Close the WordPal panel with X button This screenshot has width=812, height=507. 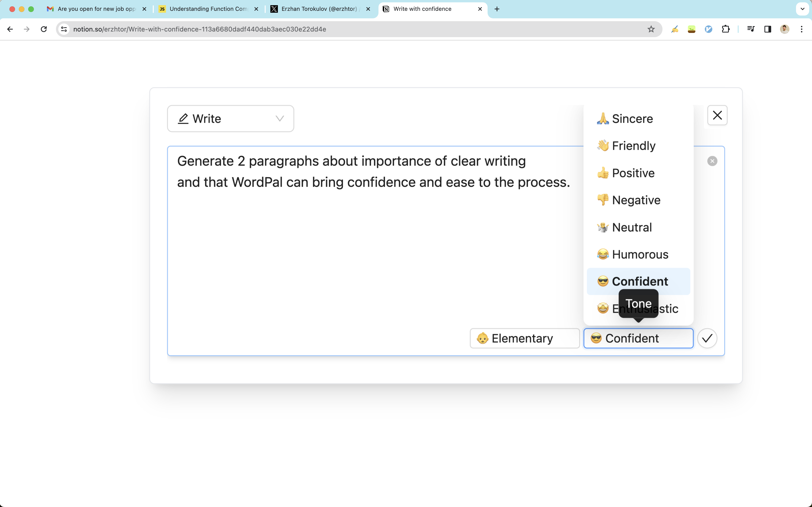pos(717,115)
